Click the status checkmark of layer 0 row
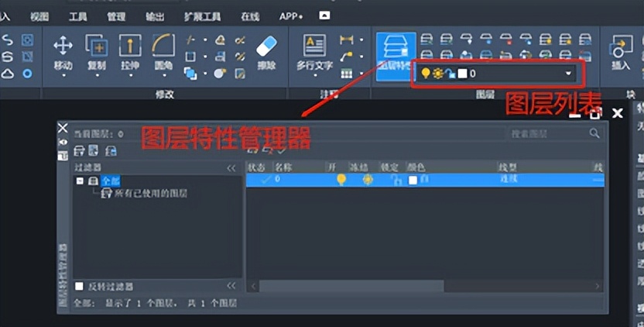The image size is (644, 327). (265, 180)
